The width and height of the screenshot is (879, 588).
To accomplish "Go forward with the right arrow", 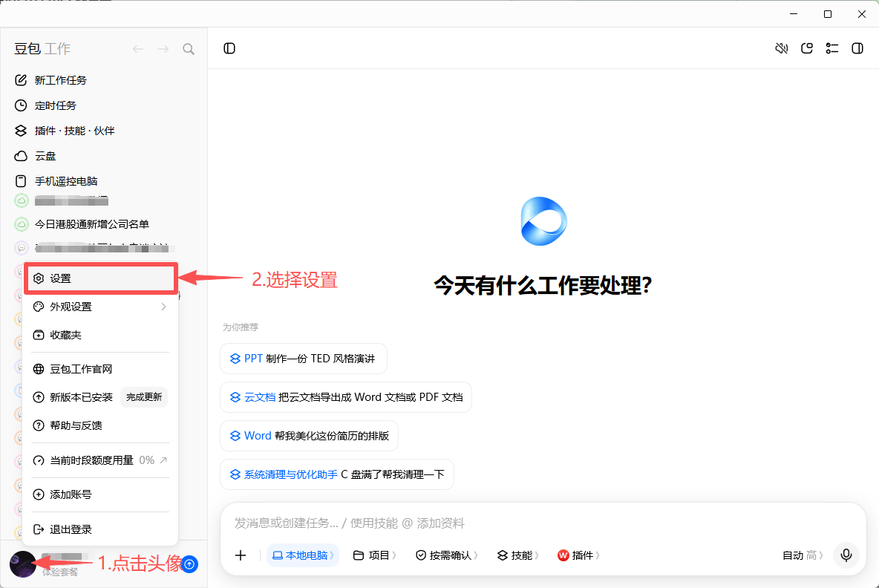I will click(x=163, y=49).
